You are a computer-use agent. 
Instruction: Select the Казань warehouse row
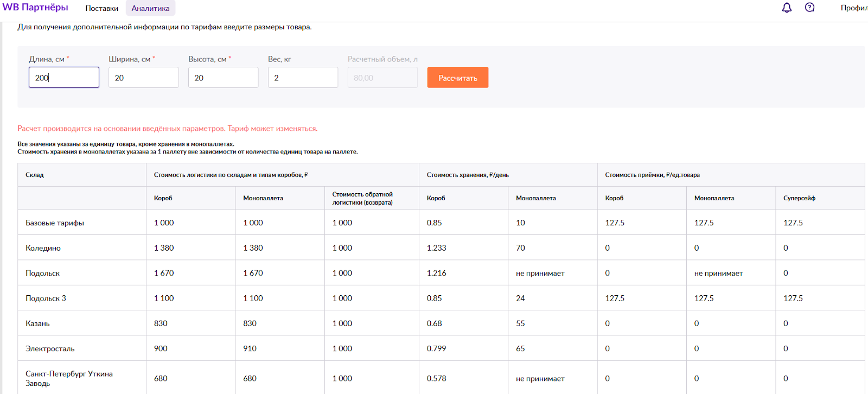(x=442, y=323)
